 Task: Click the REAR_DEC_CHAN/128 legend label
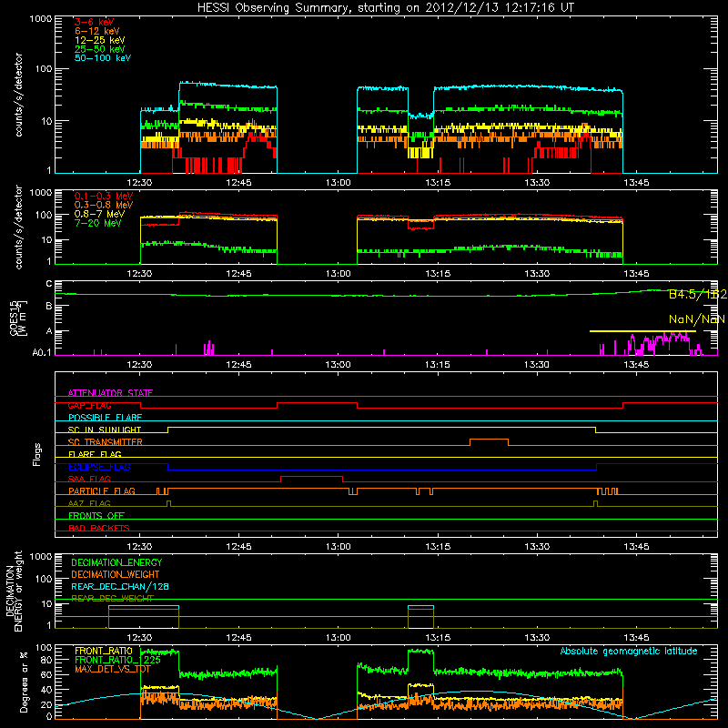coord(120,587)
